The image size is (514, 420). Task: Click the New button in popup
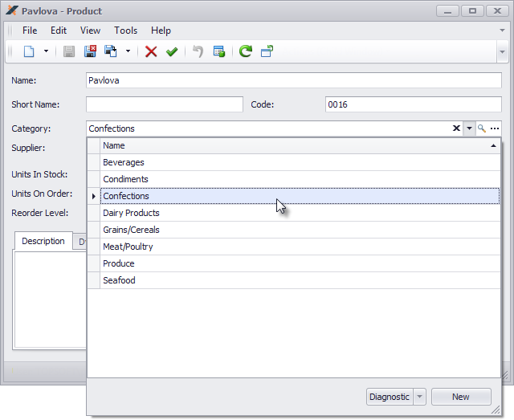[x=461, y=397]
